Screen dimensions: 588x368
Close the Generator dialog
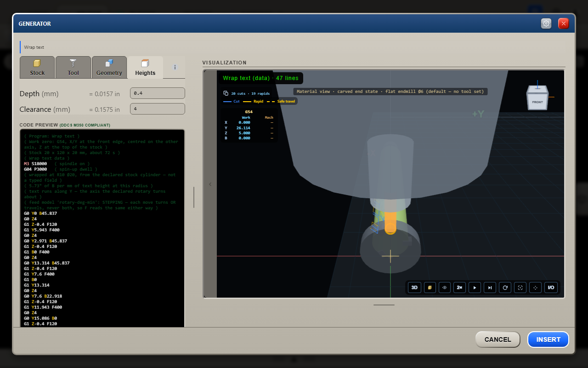pos(564,23)
